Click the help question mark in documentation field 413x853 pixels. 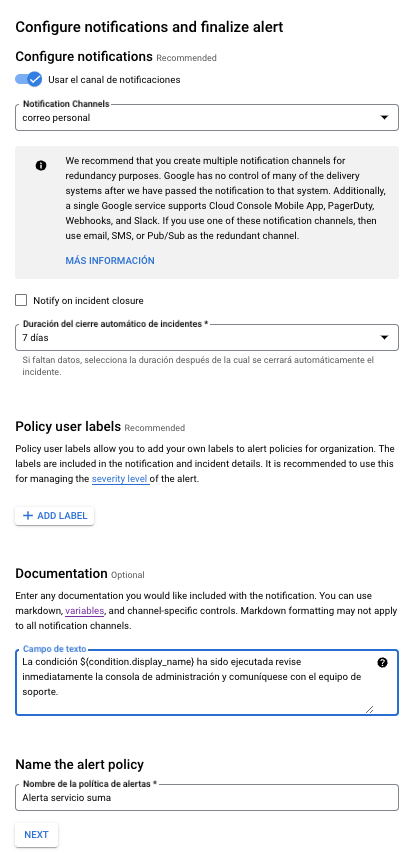click(x=383, y=662)
